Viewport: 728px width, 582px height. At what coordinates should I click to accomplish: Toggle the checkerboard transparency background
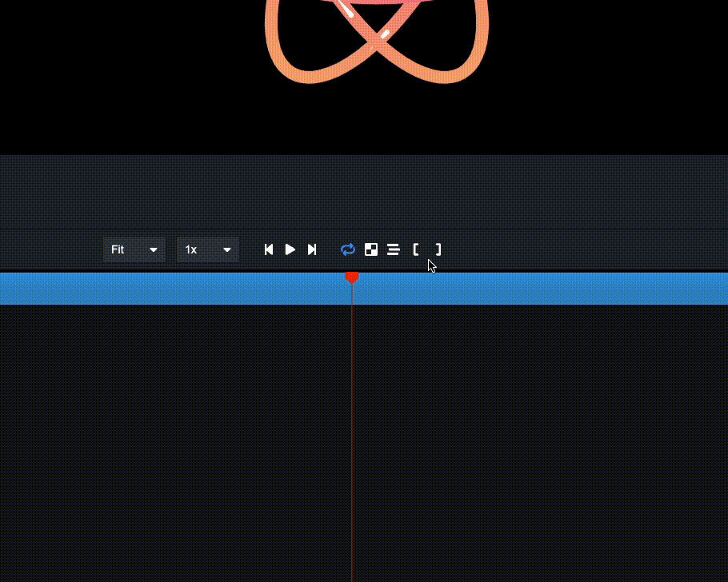pyautogui.click(x=371, y=249)
